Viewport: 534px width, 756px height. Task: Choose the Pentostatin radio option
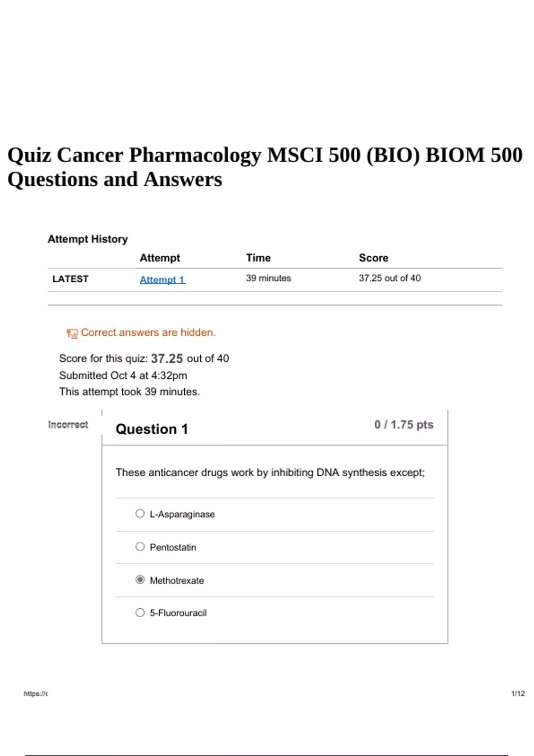140,547
